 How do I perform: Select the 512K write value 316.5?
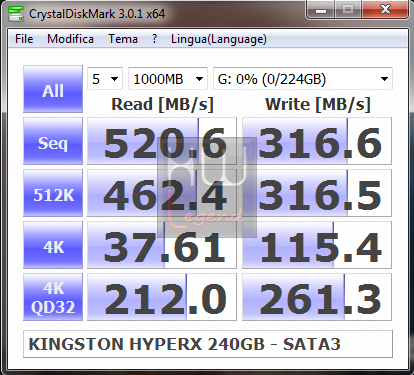click(317, 193)
